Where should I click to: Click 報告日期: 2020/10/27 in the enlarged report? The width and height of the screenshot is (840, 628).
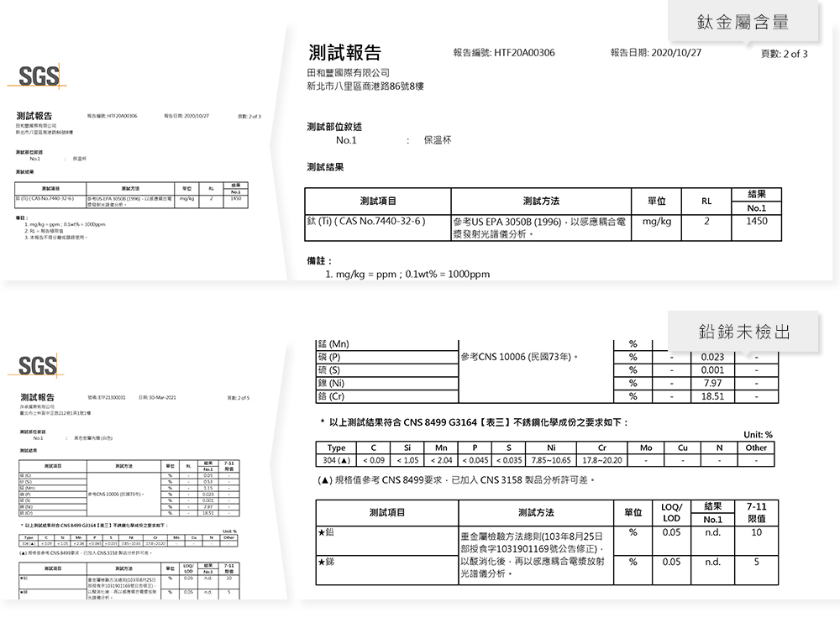pos(656,52)
